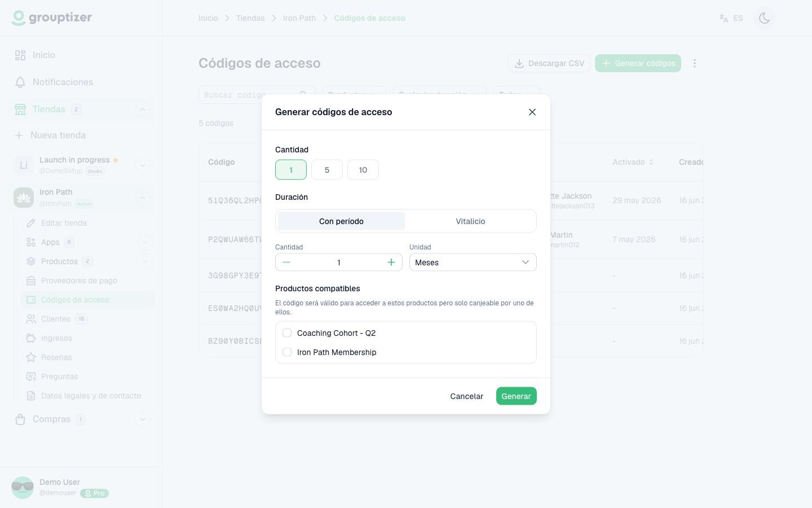
Task: Select quantity 10 option
Action: [363, 170]
